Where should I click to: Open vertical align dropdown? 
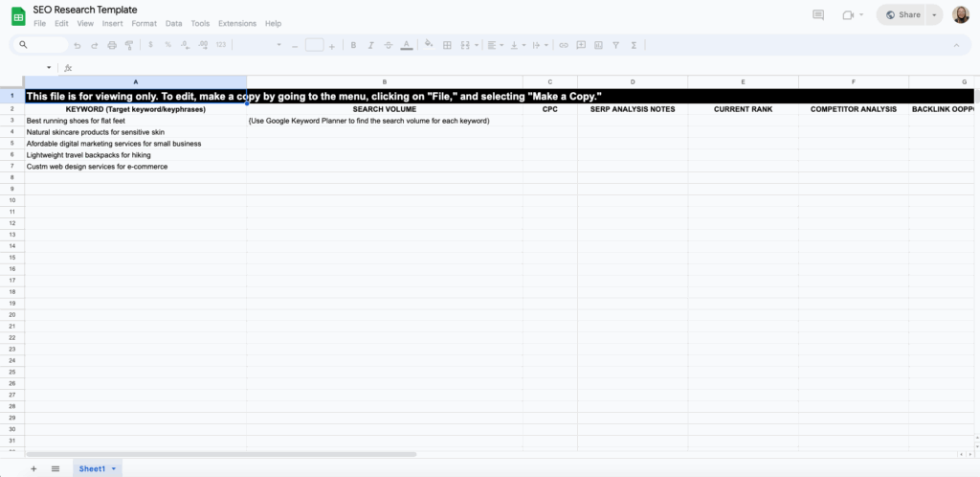tap(518, 45)
